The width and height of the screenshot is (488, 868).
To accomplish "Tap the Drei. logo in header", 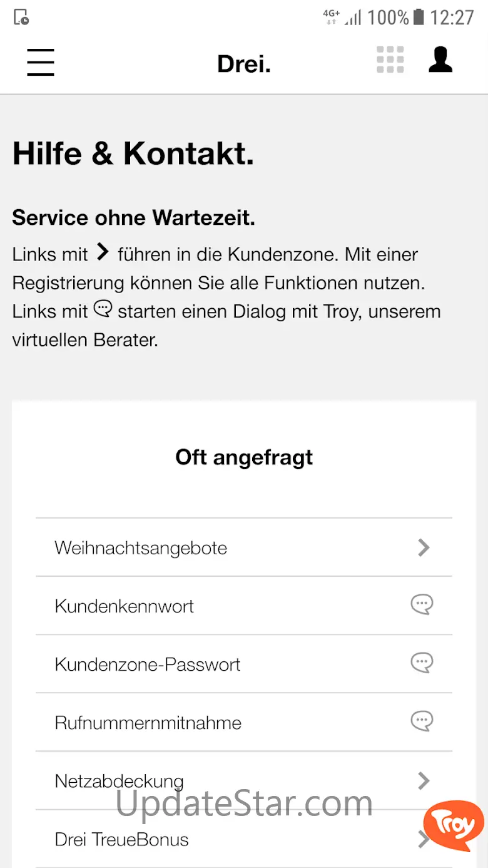I will (244, 63).
